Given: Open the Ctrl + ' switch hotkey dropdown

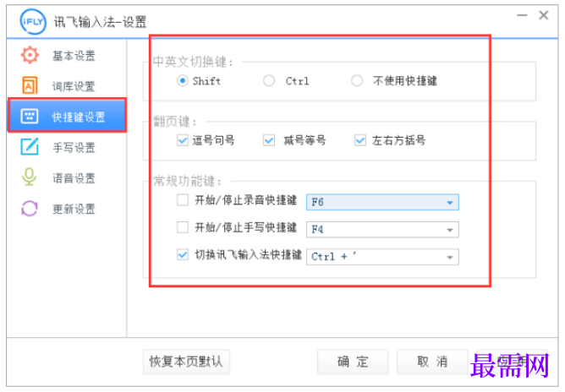Looking at the screenshot, I should [x=449, y=257].
